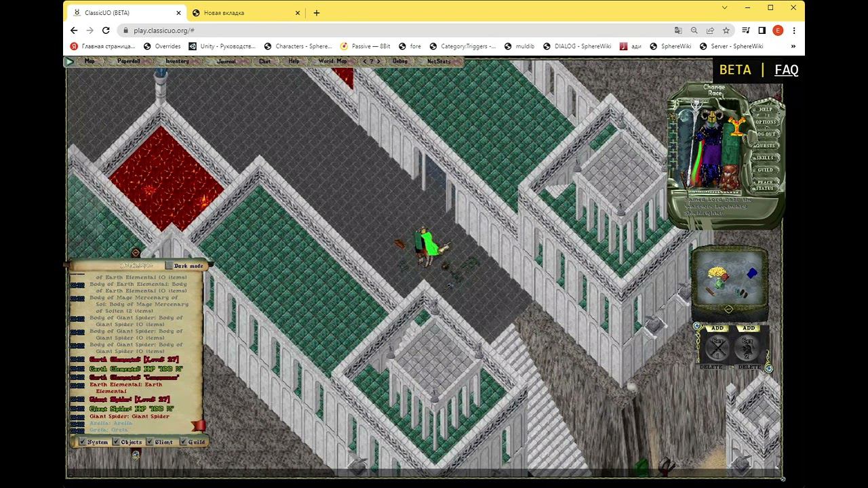Click the first DELETE button

(711, 367)
